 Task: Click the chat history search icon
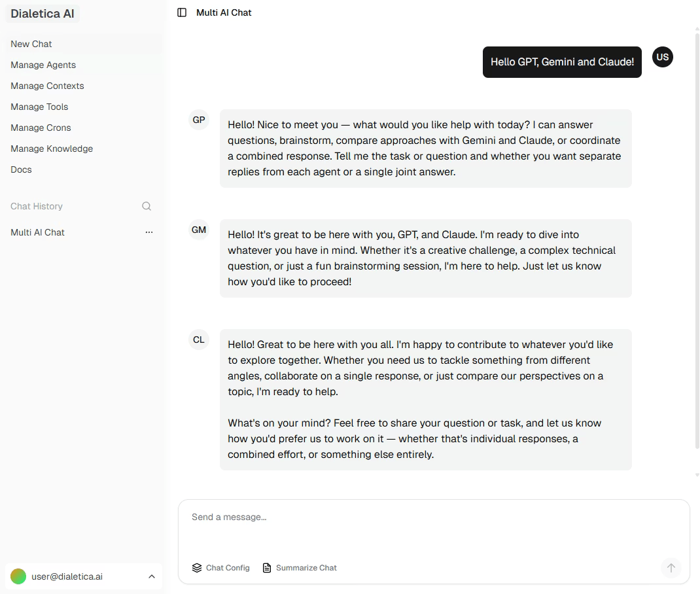pyautogui.click(x=147, y=206)
